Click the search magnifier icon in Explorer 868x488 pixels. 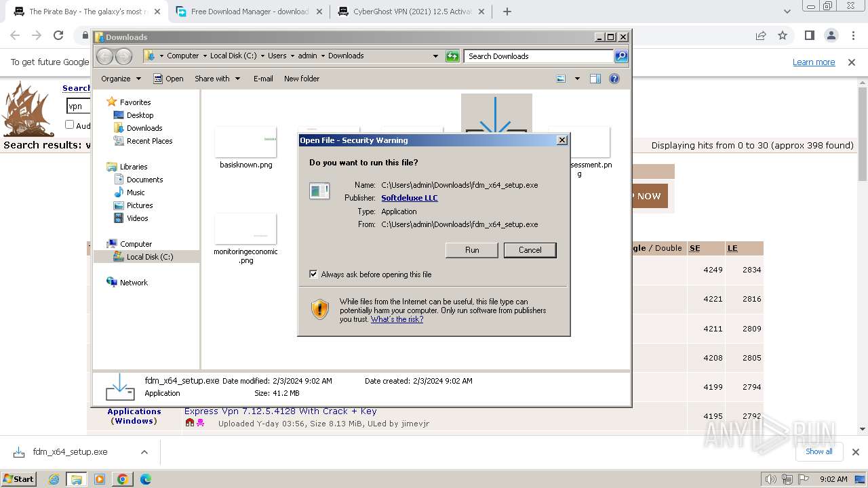[x=621, y=56]
